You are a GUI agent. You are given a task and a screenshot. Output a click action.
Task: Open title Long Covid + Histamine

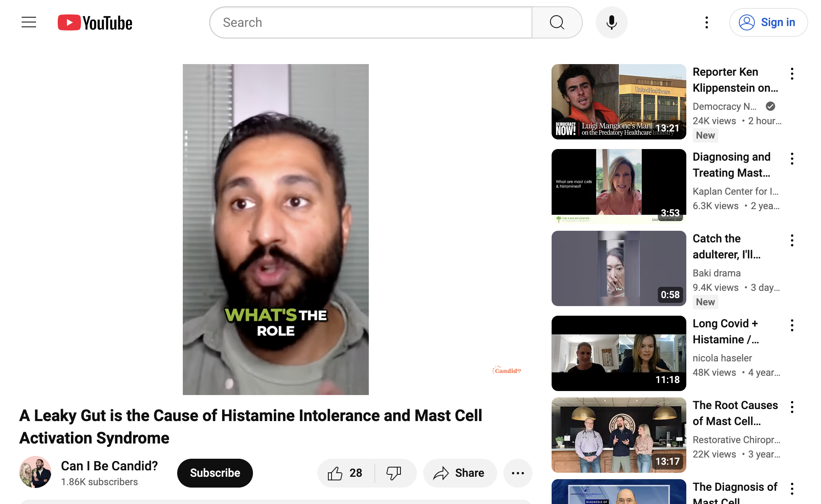click(726, 331)
